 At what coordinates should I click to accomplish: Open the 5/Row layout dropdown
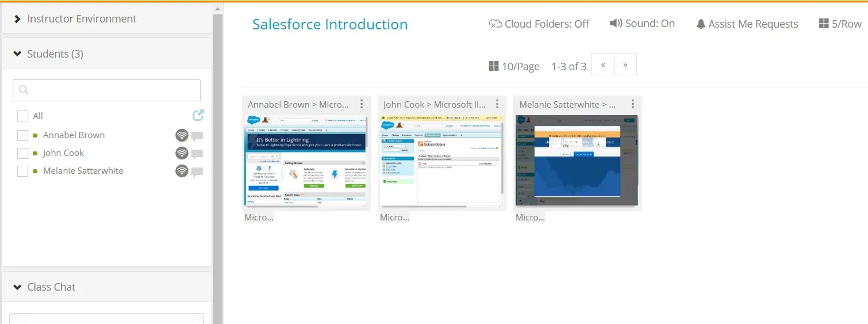point(840,24)
